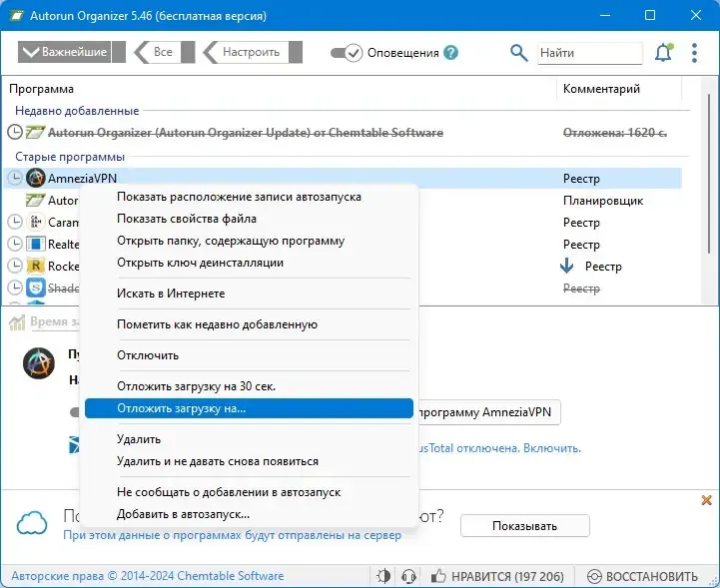Click the cloud icon in bottom banner
The height and width of the screenshot is (588, 720).
tap(32, 523)
